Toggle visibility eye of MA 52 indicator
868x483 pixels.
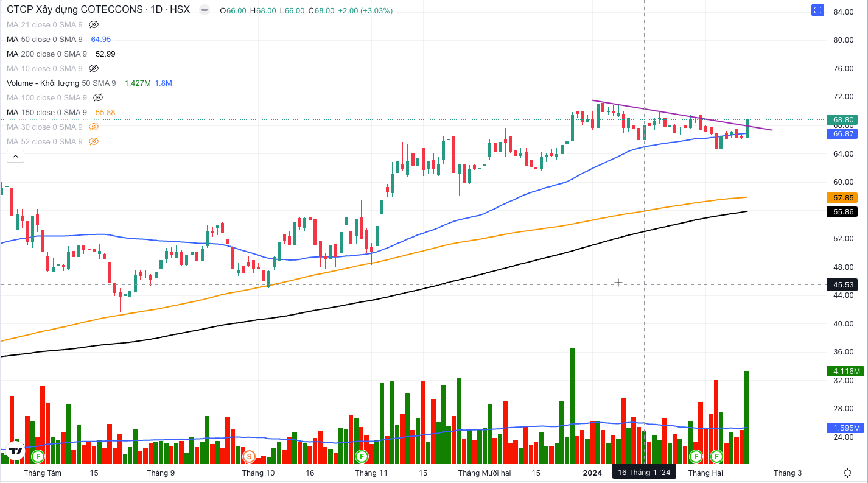pos(94,141)
